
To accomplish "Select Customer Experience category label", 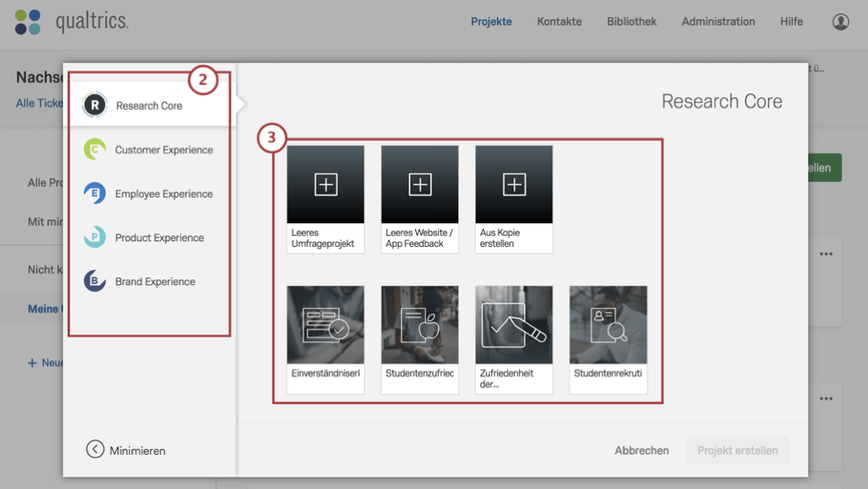I will click(x=164, y=150).
